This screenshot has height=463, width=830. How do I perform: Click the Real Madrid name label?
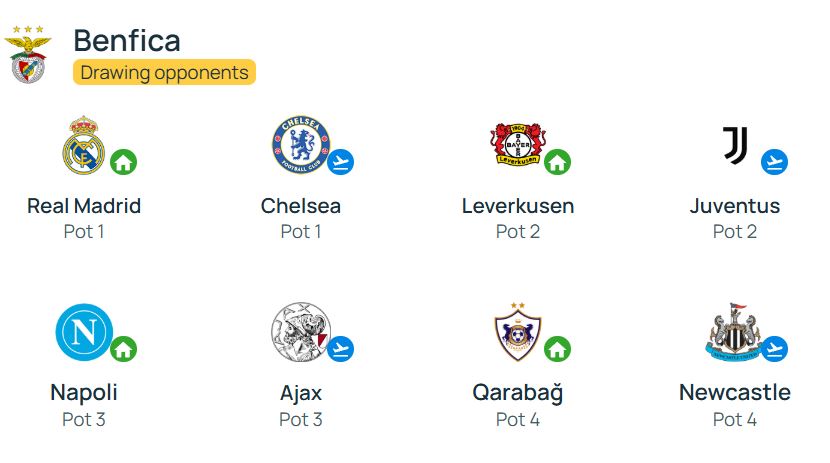click(x=84, y=206)
